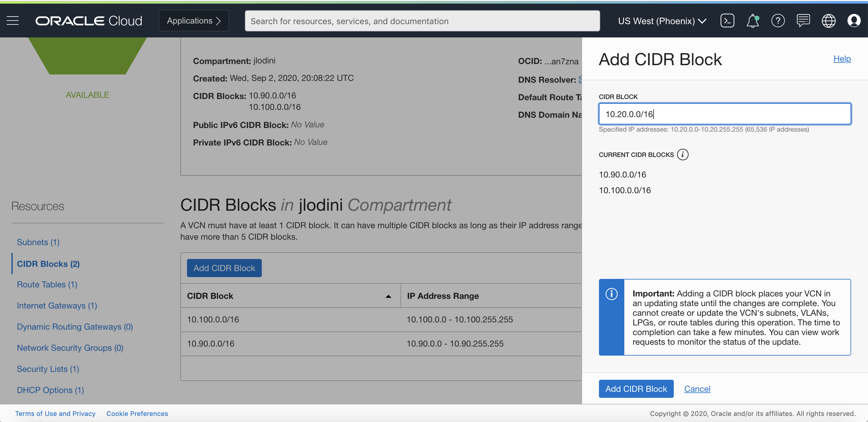Select Route Tables (1) in Resources

[47, 284]
